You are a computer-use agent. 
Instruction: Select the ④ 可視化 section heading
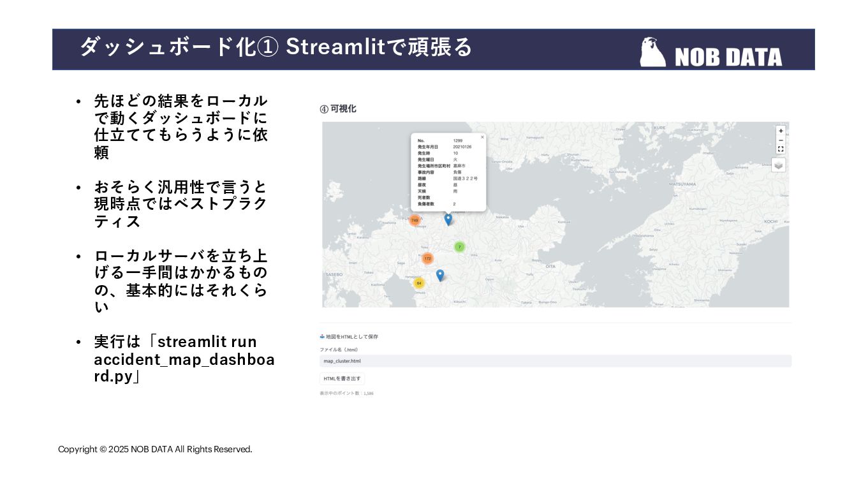pos(338,109)
